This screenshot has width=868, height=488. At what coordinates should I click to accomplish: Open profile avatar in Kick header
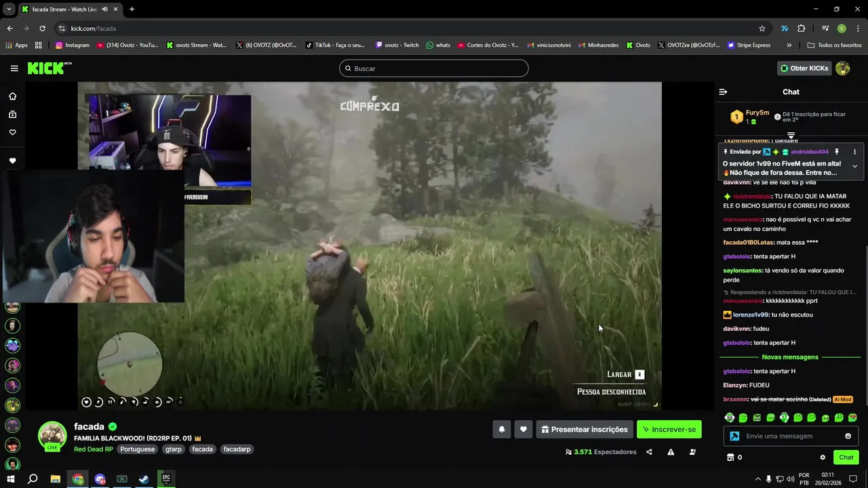(843, 68)
